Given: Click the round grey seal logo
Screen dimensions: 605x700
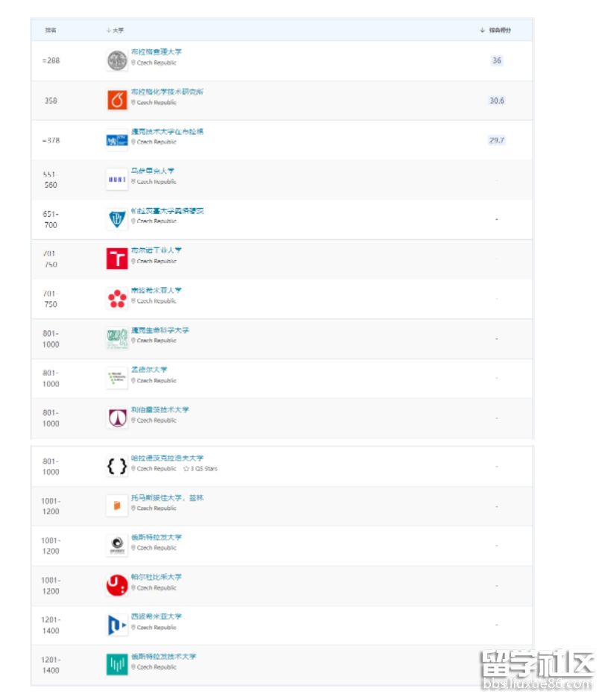Looking at the screenshot, I should tap(117, 61).
